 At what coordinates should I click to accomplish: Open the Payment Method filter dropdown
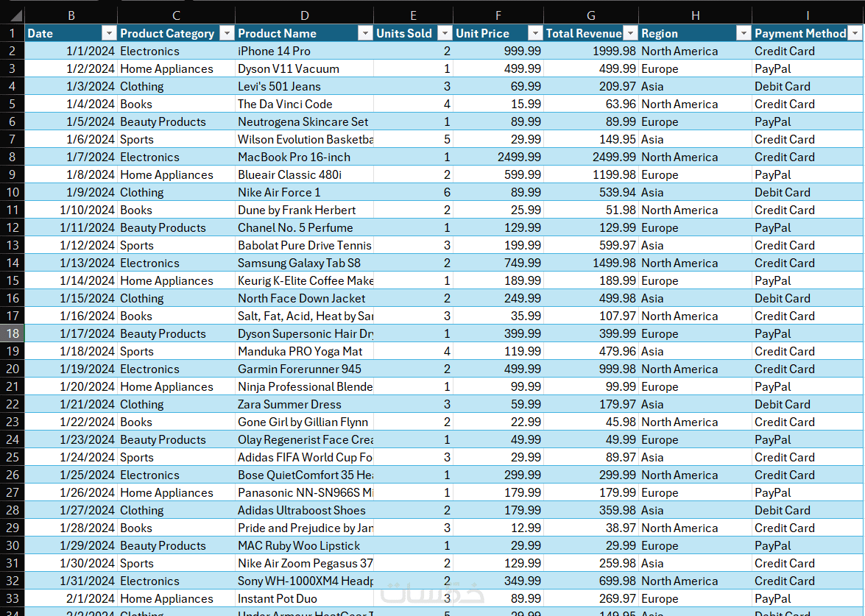[x=855, y=34]
